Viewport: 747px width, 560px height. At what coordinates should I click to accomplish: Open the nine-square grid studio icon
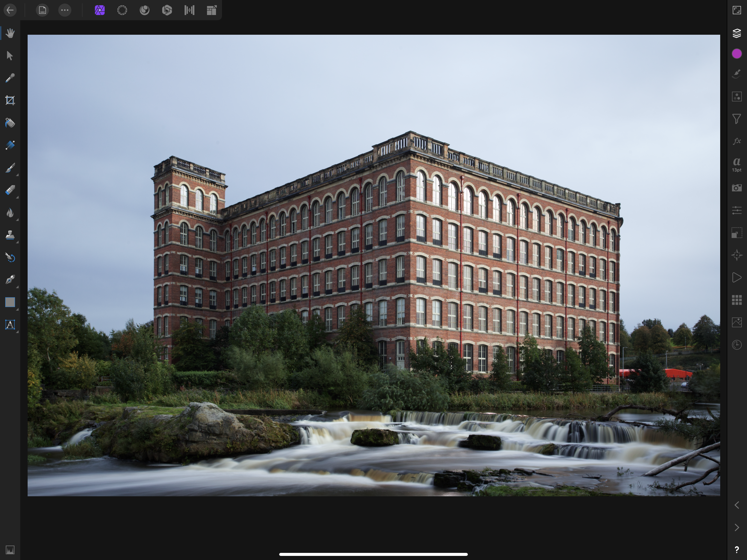tap(737, 300)
